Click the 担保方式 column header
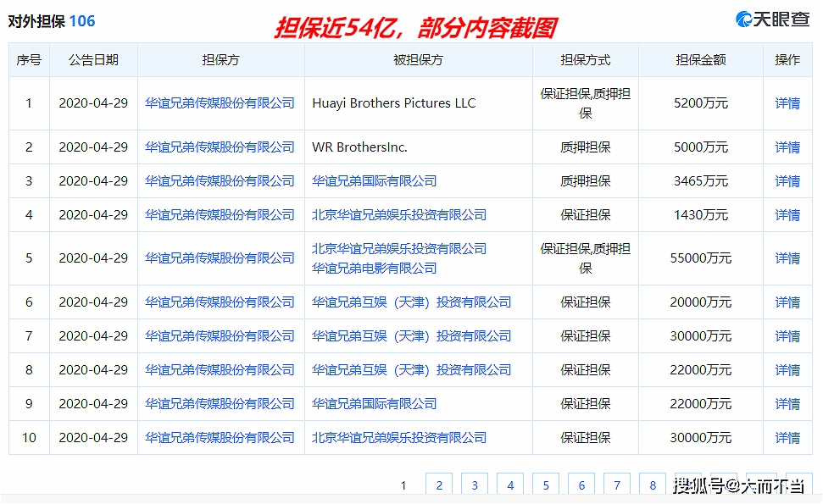Viewport: 823px width, 504px height. click(x=585, y=60)
